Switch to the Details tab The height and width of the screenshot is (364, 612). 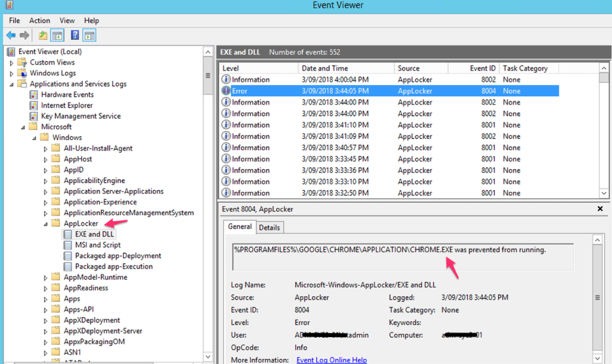pos(270,227)
